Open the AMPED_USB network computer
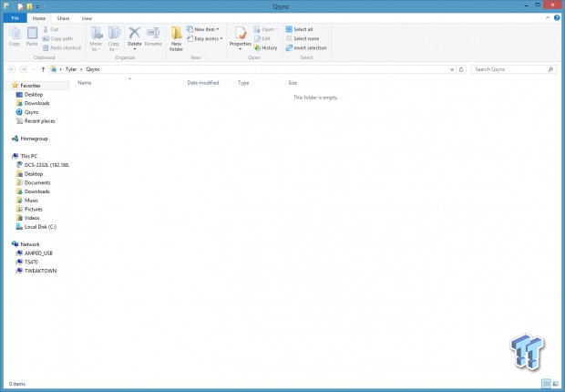This screenshot has height=392, width=565. pos(38,253)
